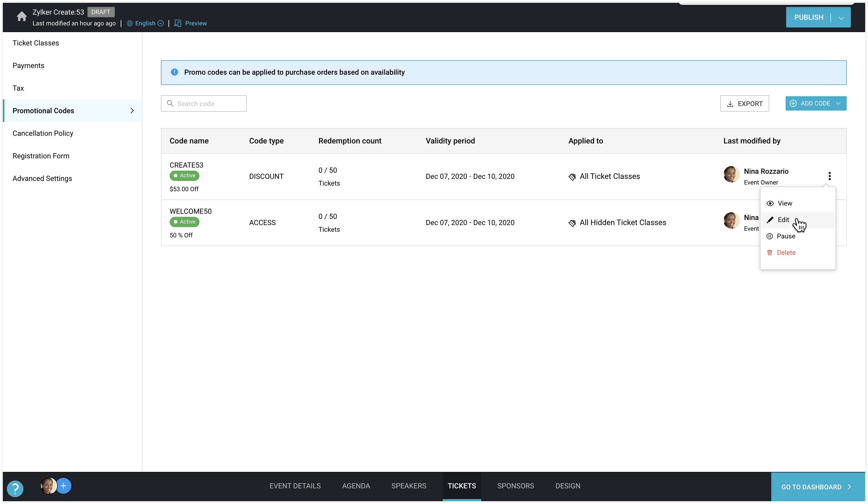Expand Promotional Codes chevron in sidebar
Viewport: 868px width, 504px height.
(132, 111)
